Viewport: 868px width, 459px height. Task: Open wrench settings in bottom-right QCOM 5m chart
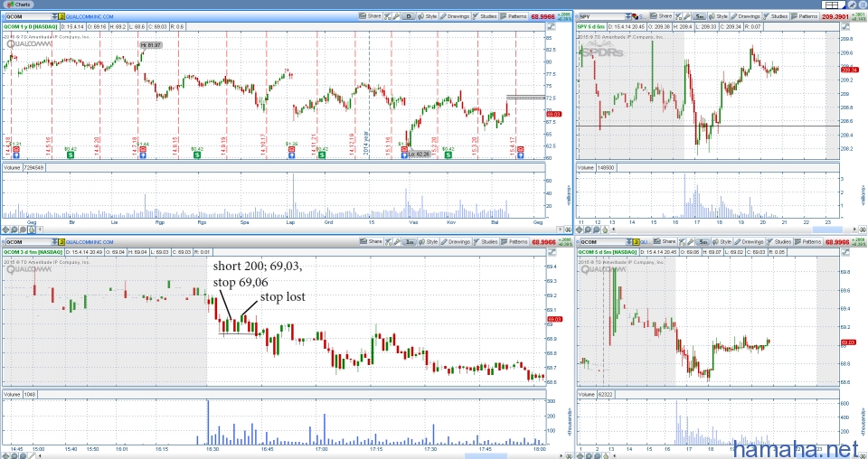pos(690,241)
